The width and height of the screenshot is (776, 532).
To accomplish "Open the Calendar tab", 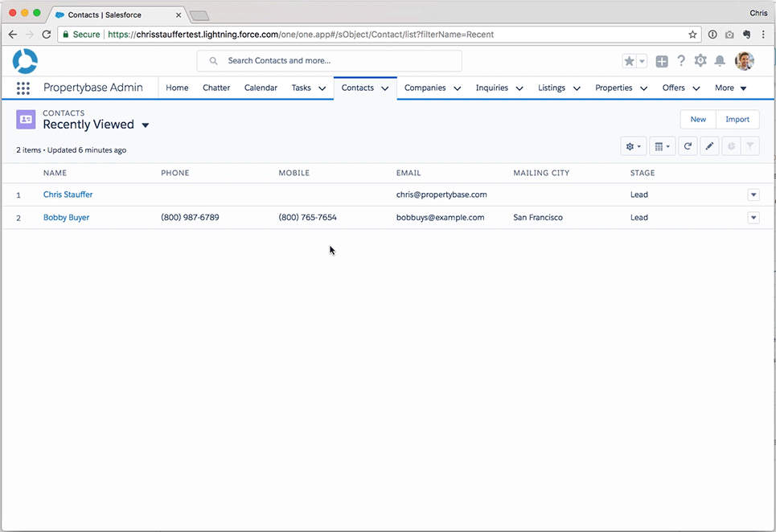I will [x=261, y=88].
